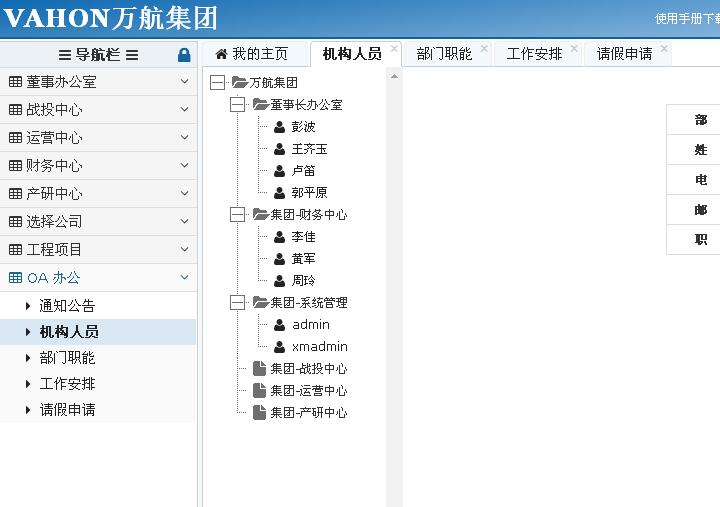Switch to the 部门职能 tab
The height and width of the screenshot is (507, 720).
click(x=444, y=54)
